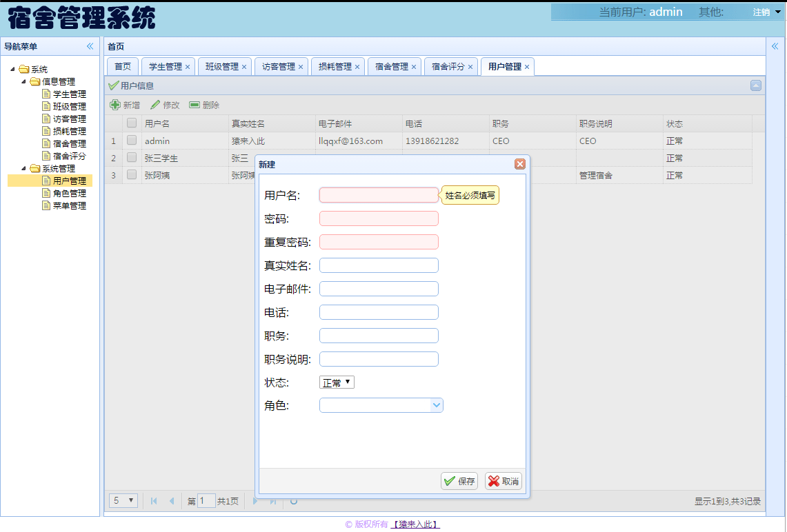Jump to first page using the pagination icon
Screen dimensions: 787x532
point(153,501)
